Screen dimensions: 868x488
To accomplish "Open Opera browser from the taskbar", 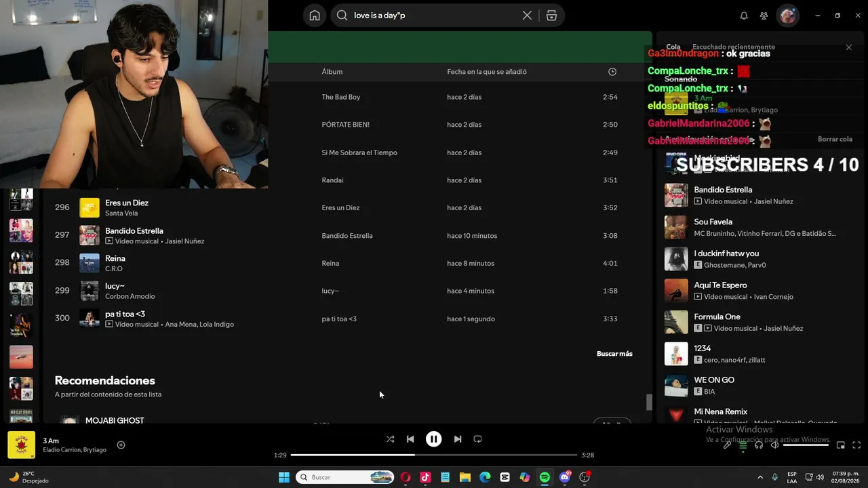I will coord(406,477).
